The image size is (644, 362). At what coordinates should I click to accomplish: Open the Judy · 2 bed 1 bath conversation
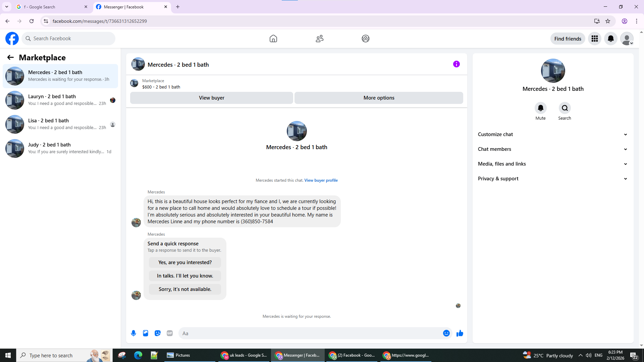pyautogui.click(x=60, y=148)
